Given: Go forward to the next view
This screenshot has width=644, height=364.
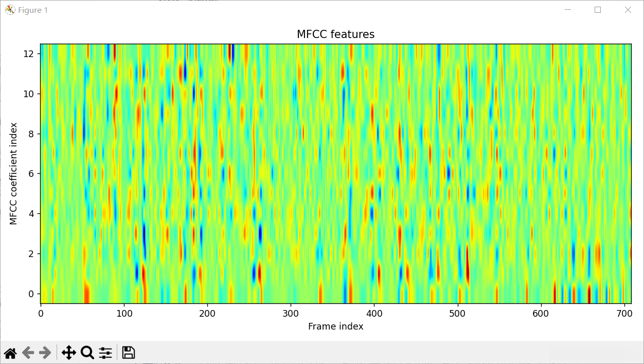Looking at the screenshot, I should coord(45,353).
